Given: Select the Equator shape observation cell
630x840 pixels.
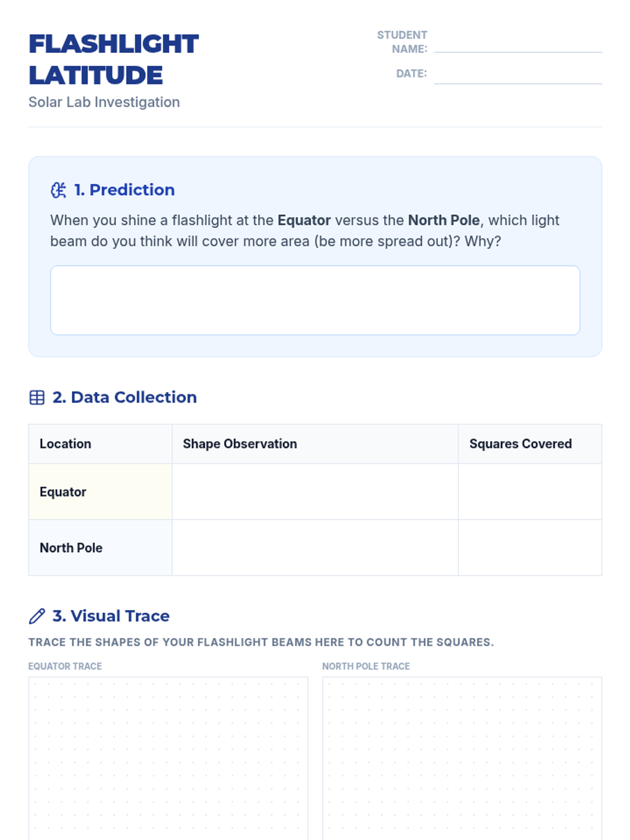Looking at the screenshot, I should (x=315, y=492).
